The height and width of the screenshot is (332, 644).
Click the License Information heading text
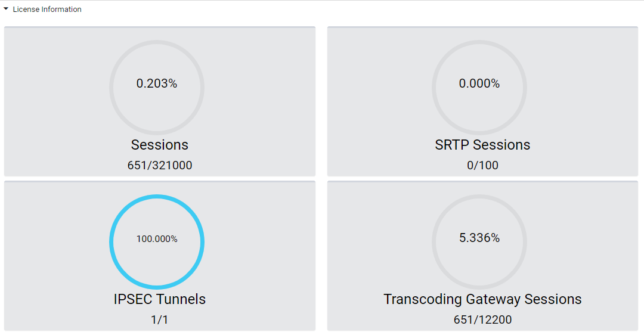(47, 10)
